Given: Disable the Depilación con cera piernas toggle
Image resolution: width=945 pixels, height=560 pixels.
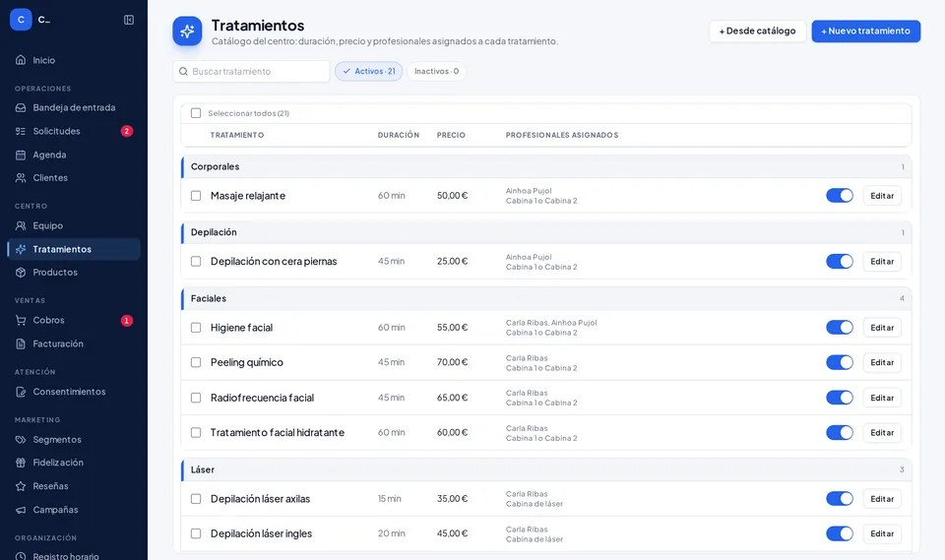Looking at the screenshot, I should 840,261.
